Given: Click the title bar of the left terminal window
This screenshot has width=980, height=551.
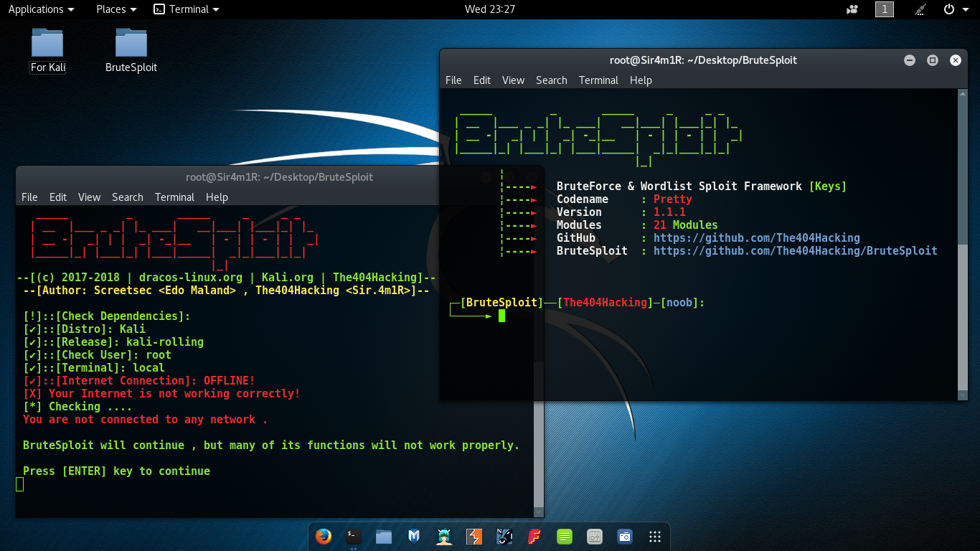Looking at the screenshot, I should point(279,177).
